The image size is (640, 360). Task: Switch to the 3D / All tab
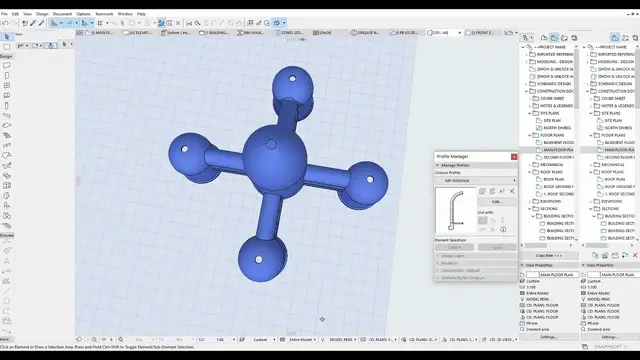point(444,33)
